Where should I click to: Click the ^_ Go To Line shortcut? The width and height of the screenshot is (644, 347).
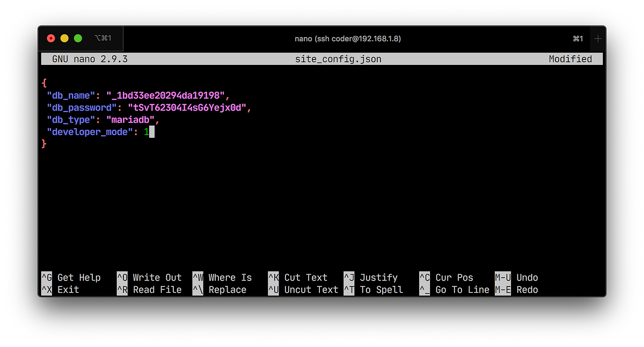click(x=455, y=290)
